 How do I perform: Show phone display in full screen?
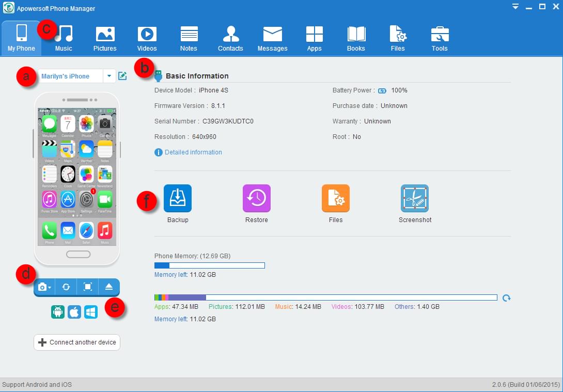pyautogui.click(x=88, y=287)
